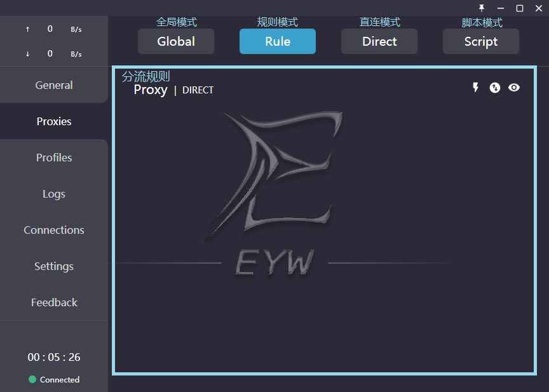Expand the Proxy group header
The width and height of the screenshot is (549, 392).
(151, 90)
